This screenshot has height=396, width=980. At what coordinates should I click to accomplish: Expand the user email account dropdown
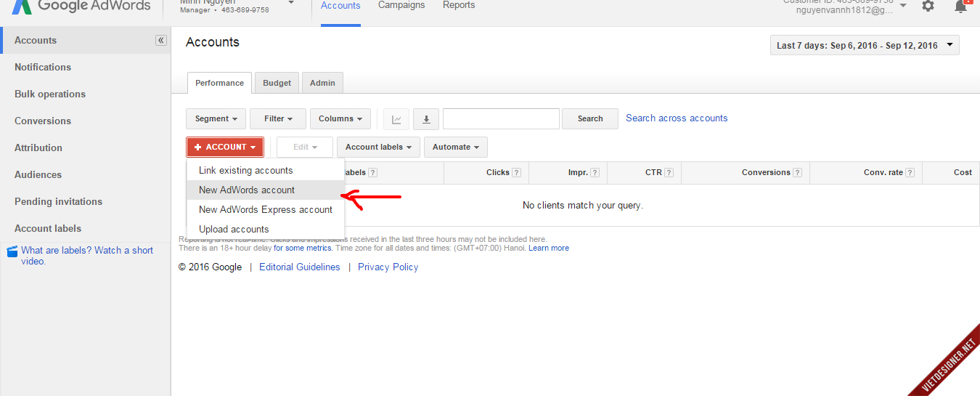click(x=903, y=6)
